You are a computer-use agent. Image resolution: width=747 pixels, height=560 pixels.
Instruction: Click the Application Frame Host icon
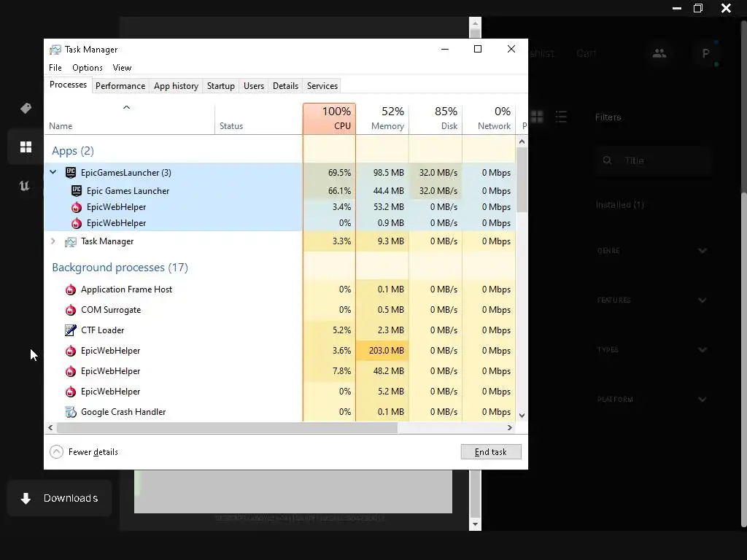point(71,289)
